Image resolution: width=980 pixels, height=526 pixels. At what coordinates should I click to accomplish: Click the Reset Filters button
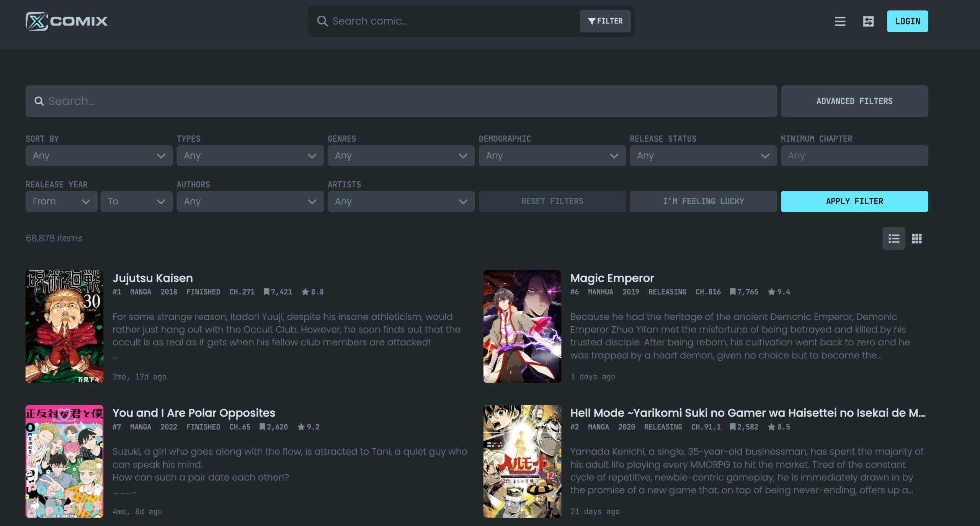pyautogui.click(x=552, y=202)
